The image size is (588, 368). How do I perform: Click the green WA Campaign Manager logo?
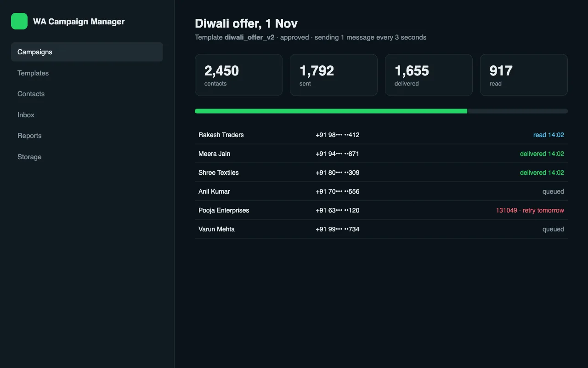click(19, 21)
